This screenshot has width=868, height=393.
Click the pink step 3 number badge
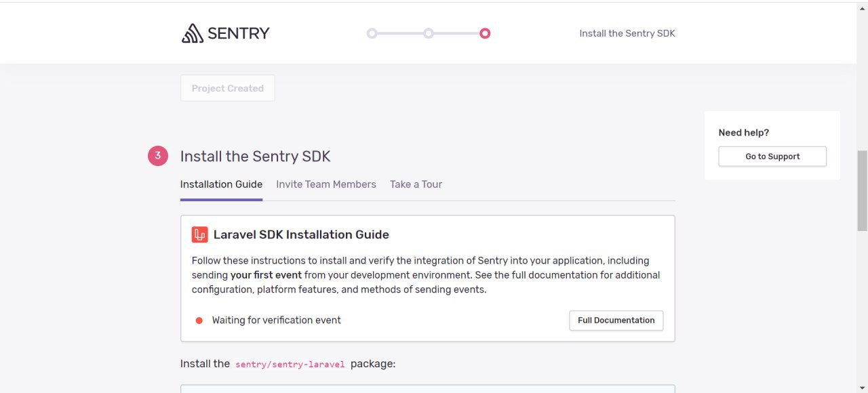(158, 156)
